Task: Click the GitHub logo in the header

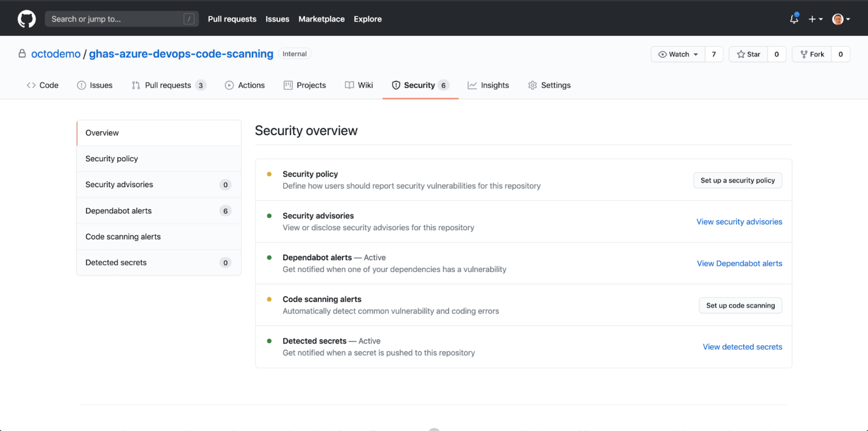Action: pos(27,18)
